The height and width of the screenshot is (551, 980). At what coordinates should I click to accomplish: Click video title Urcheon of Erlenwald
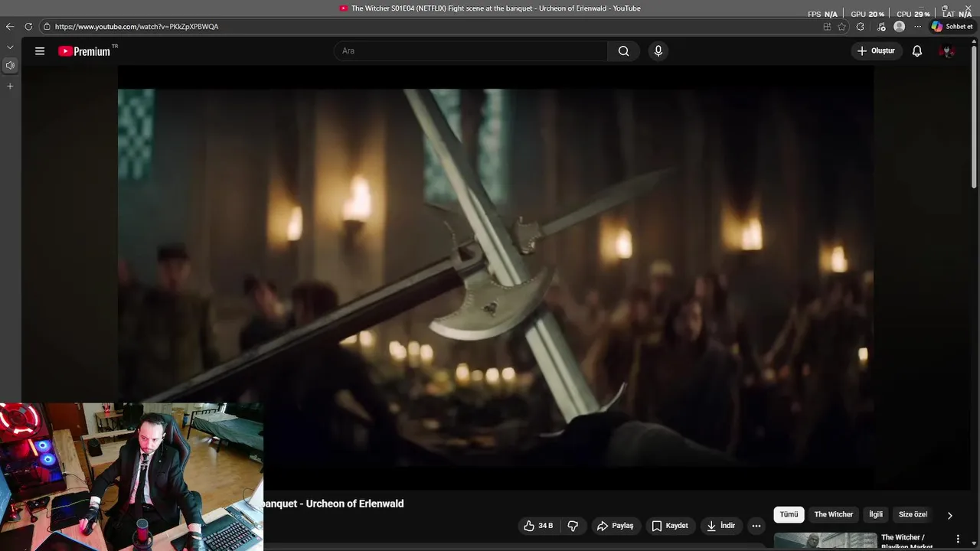coord(334,504)
